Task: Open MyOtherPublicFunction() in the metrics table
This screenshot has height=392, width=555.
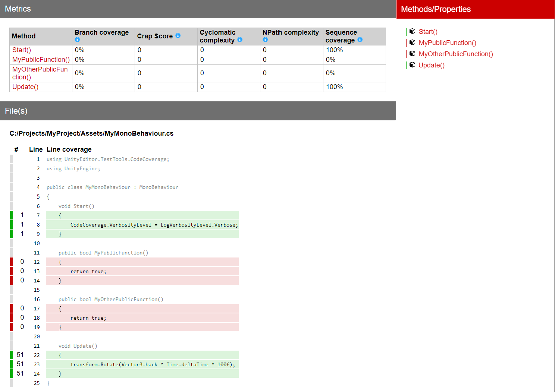Action: coord(40,73)
